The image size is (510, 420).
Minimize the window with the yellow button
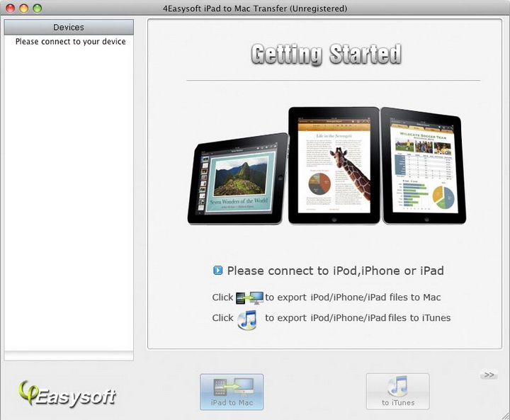[24, 8]
